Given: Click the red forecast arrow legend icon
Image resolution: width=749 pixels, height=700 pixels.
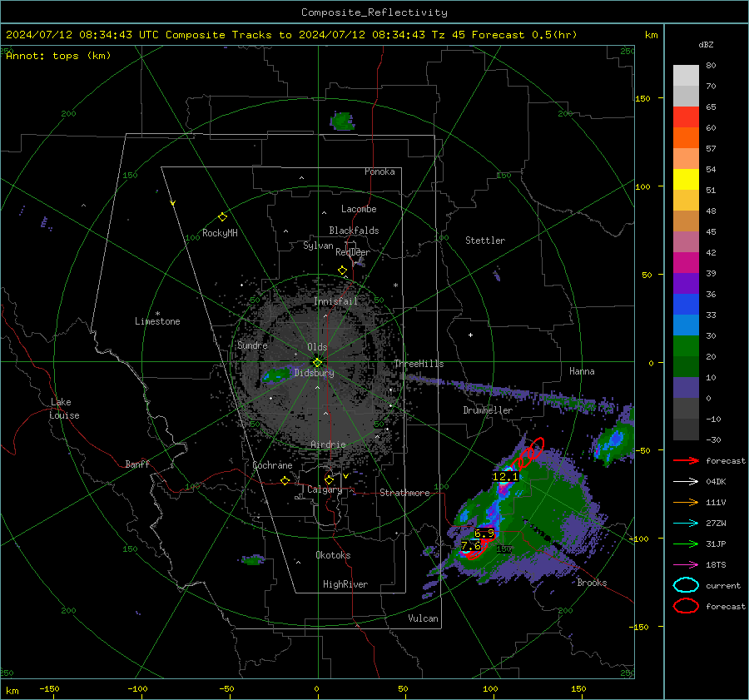Looking at the screenshot, I should pyautogui.click(x=686, y=460).
